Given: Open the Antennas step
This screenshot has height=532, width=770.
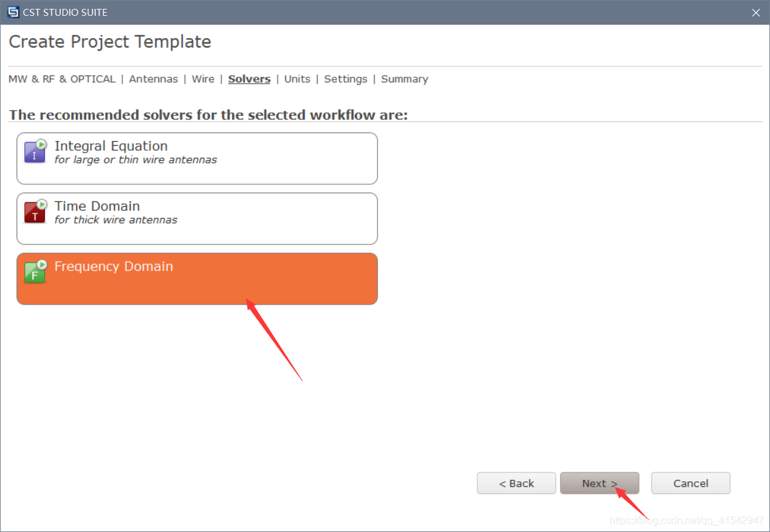Looking at the screenshot, I should pos(153,79).
